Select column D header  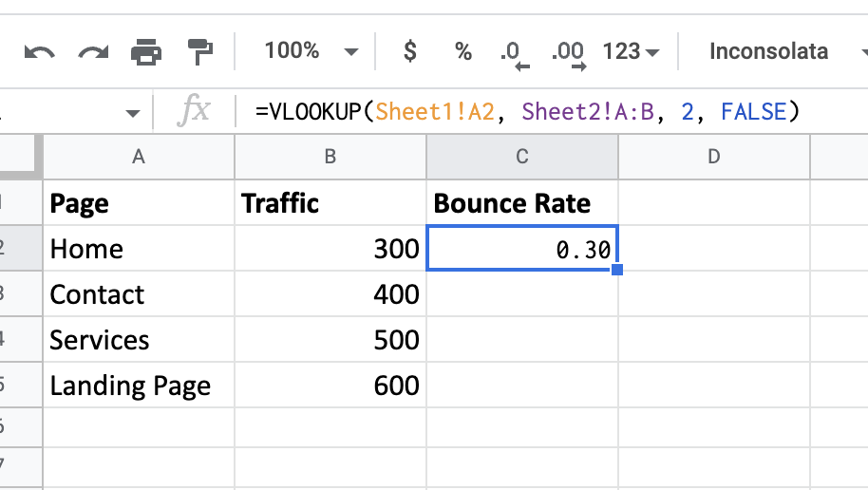(x=714, y=157)
